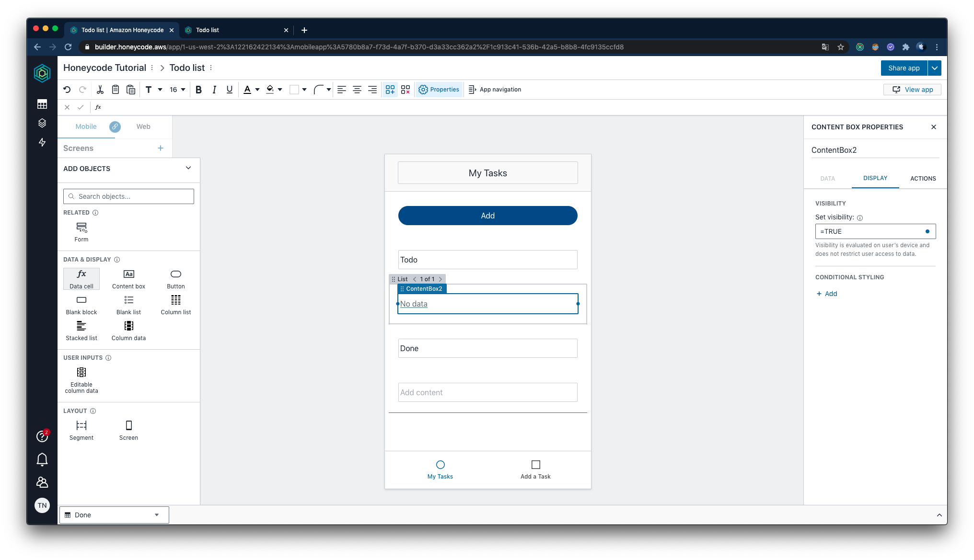Switch to the ACTIONS properties tab
974x560 pixels.
click(923, 178)
